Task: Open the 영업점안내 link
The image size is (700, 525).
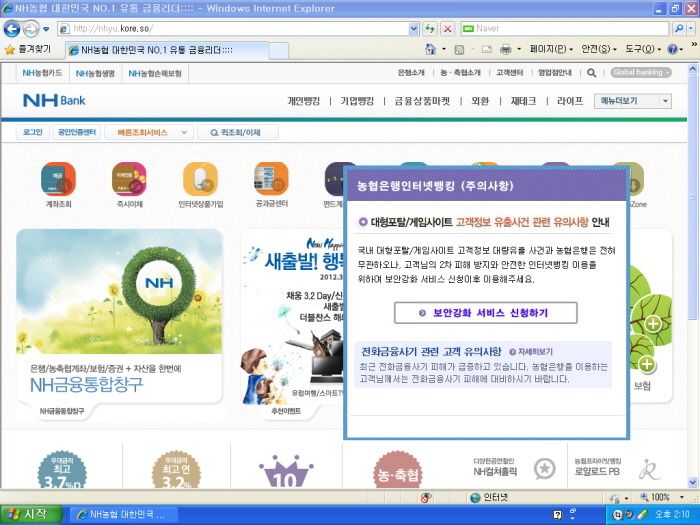Action: pyautogui.click(x=554, y=73)
